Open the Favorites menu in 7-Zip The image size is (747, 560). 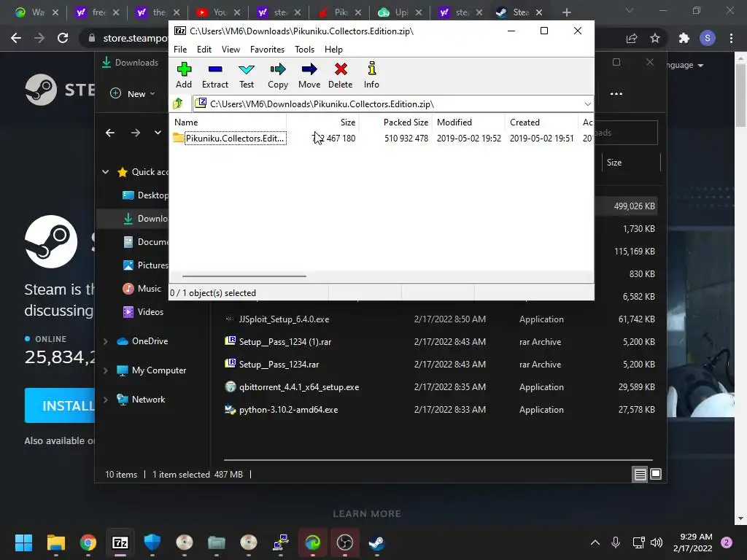(x=267, y=50)
